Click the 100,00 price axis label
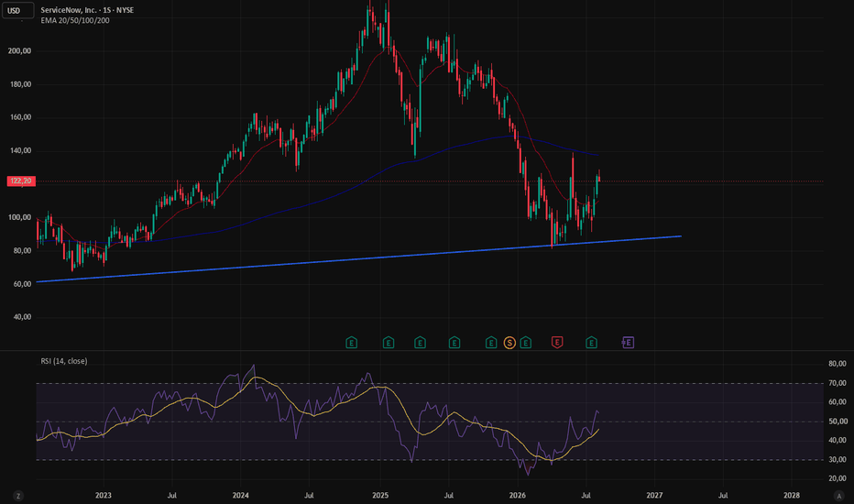Screen dimensions: 854x504 click(x=19, y=217)
